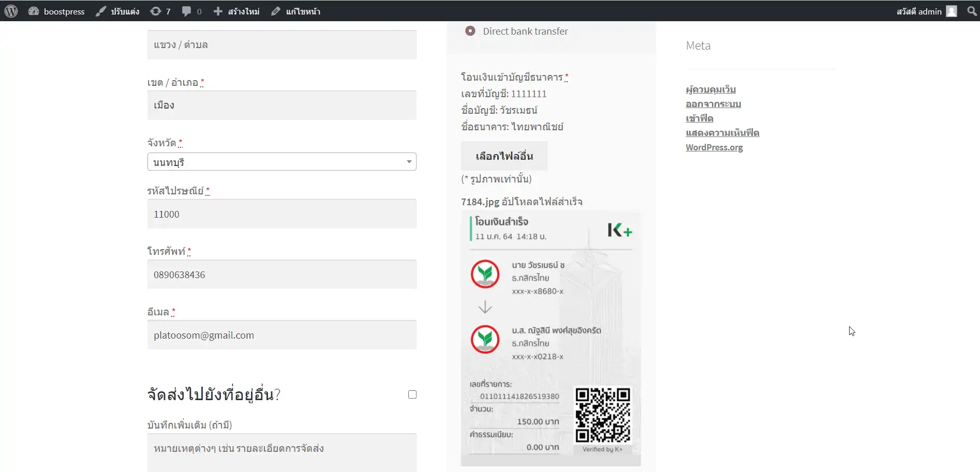The image size is (980, 472).
Task: Open the admin bar search icon
Action: click(972, 11)
